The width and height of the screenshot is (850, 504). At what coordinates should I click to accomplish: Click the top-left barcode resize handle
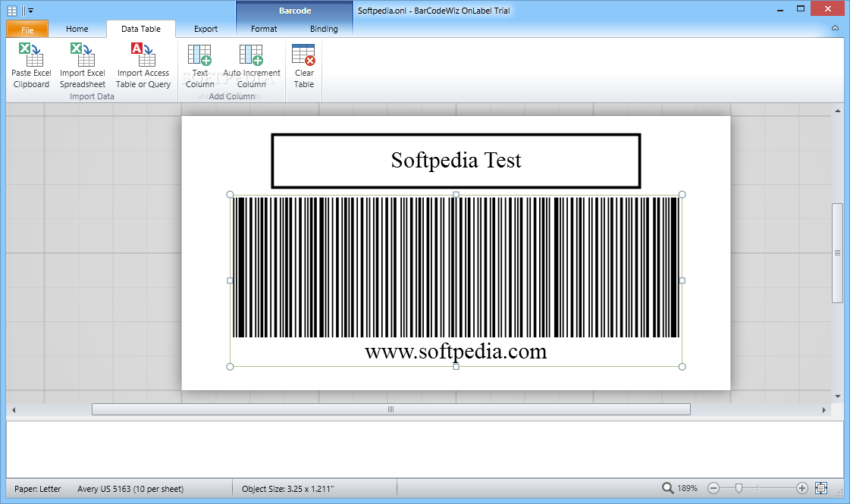tap(230, 195)
